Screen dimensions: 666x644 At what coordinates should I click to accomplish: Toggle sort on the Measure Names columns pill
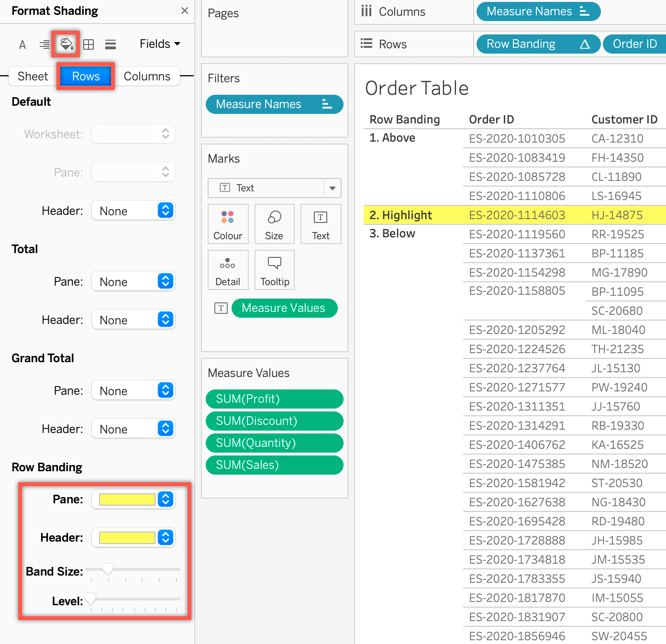[586, 11]
